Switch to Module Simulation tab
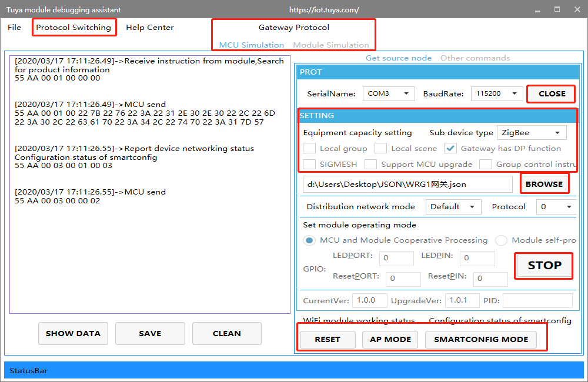 tap(331, 45)
